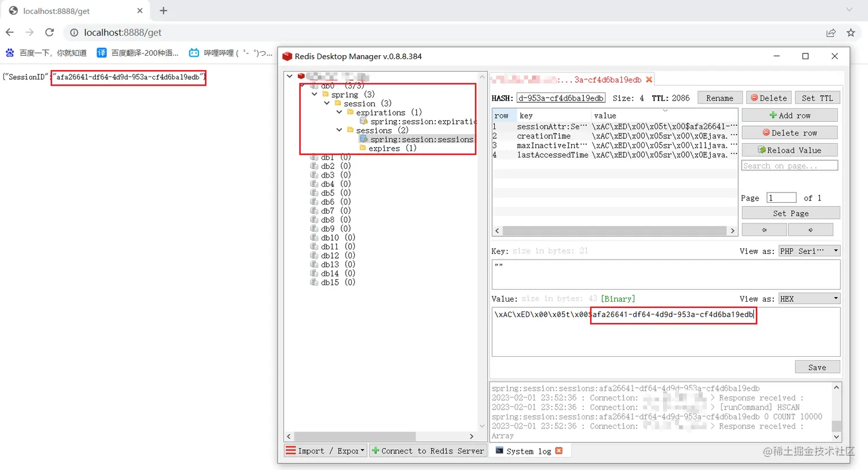
Task: Close the 3a-cf4d6ba19edb key tab
Action: (x=649, y=79)
